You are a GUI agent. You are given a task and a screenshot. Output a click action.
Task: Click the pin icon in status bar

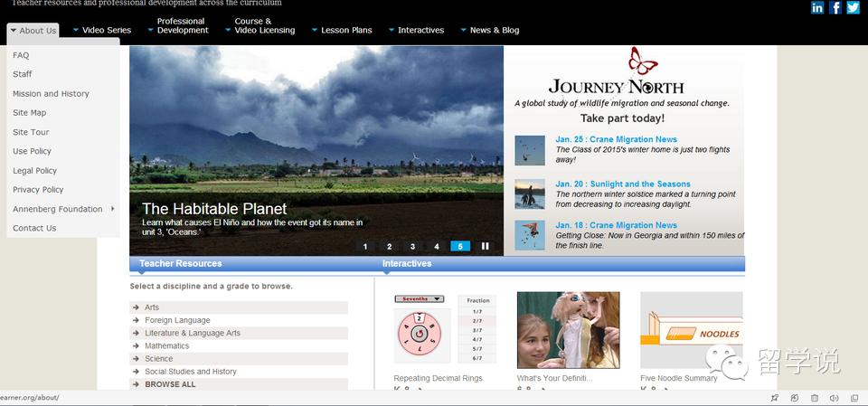click(774, 398)
